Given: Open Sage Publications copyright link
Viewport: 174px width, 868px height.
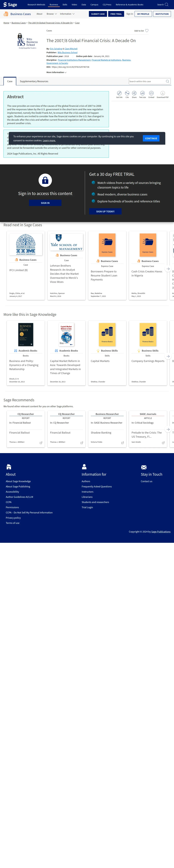Looking at the screenshot, I should point(161,532).
